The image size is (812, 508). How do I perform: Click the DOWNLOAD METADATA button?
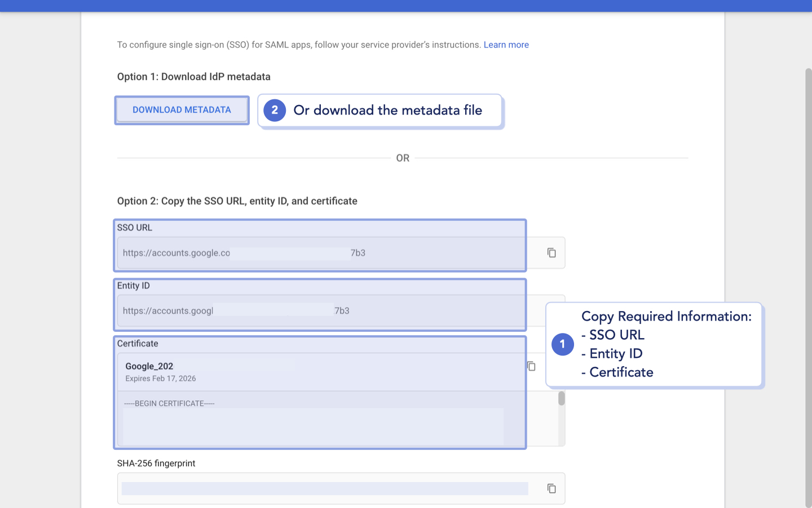182,110
